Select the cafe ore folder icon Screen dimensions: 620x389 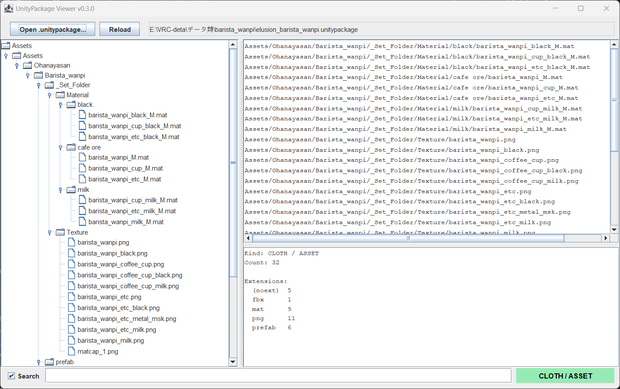click(x=71, y=147)
